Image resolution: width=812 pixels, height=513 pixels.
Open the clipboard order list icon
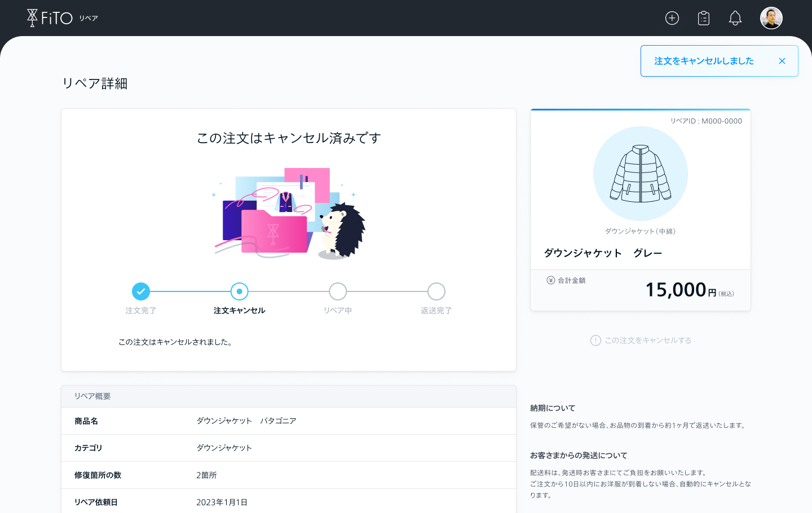click(x=704, y=17)
